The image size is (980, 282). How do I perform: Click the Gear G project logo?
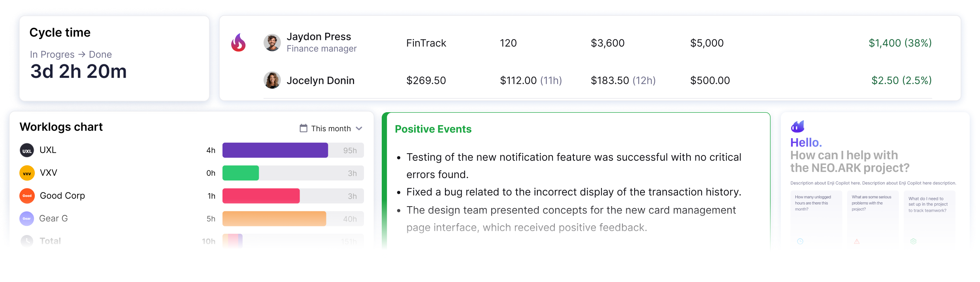click(x=27, y=218)
